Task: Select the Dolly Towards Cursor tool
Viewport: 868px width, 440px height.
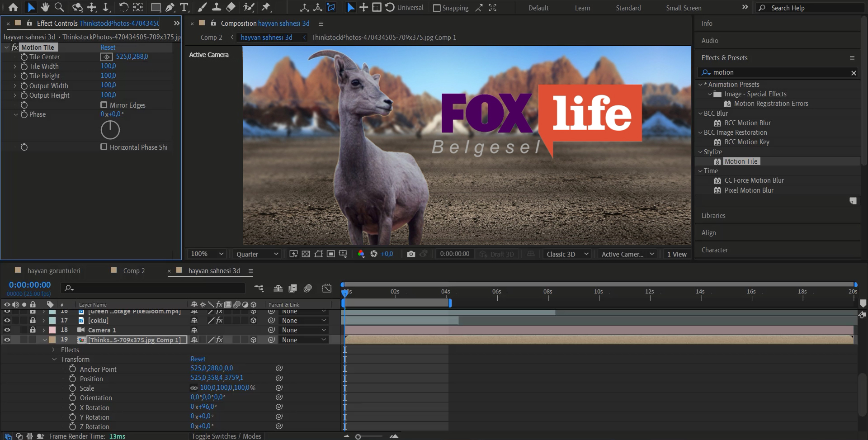Action: click(x=106, y=7)
